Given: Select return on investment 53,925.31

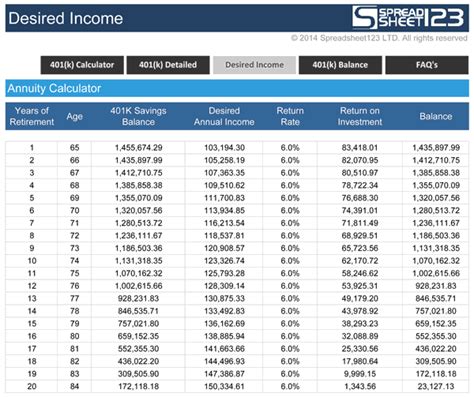Looking at the screenshot, I should 360,286.
